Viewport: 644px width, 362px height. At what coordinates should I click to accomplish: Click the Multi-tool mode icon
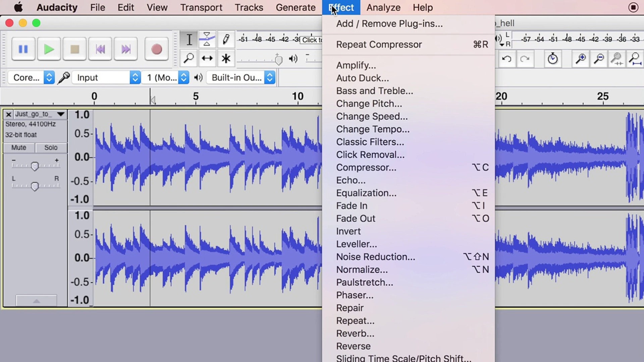[x=226, y=58]
